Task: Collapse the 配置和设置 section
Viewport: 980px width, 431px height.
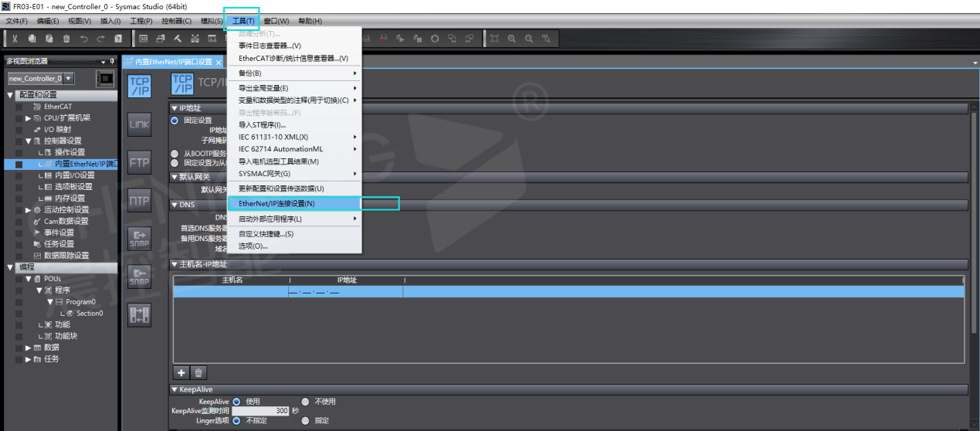Action: click(10, 95)
